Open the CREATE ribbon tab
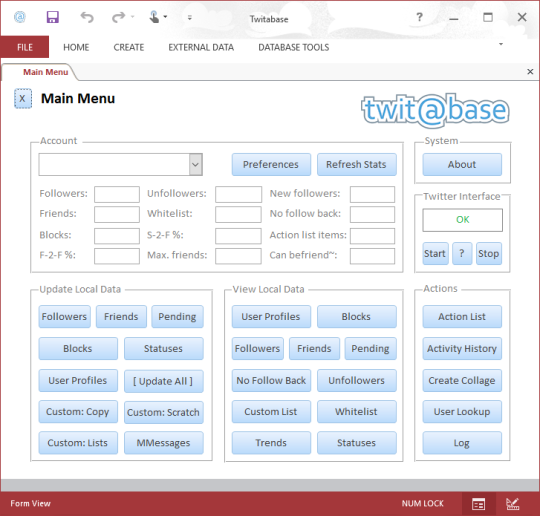This screenshot has height=516, width=540. coord(129,47)
